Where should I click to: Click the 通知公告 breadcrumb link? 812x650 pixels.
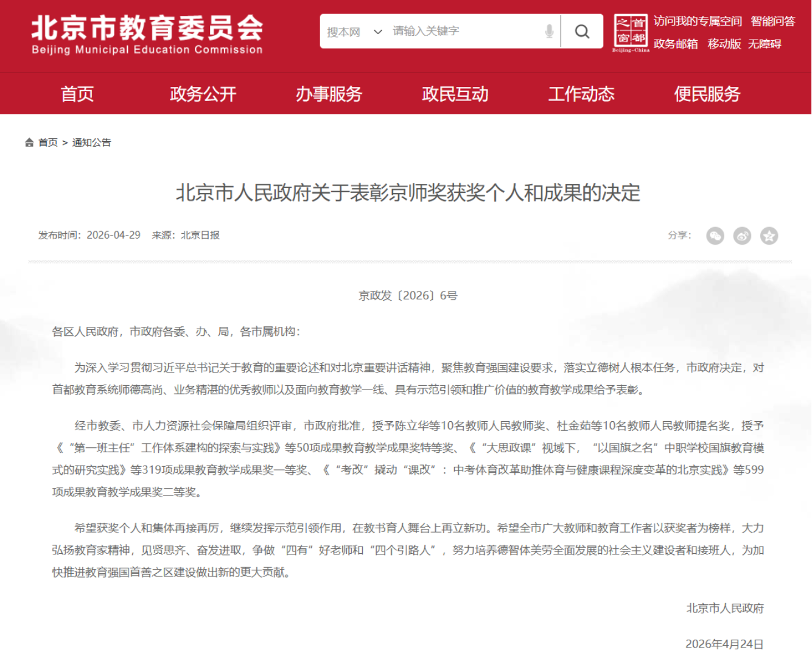[x=92, y=142]
